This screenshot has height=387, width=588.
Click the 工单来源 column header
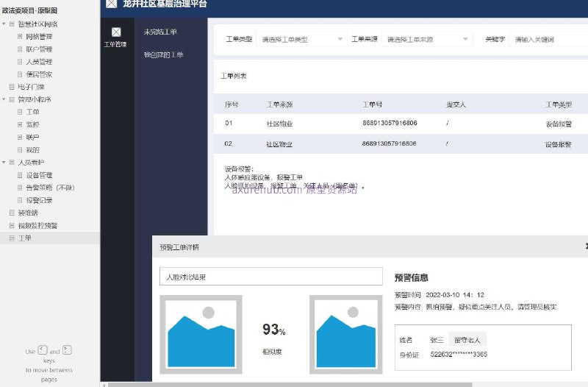pos(280,104)
